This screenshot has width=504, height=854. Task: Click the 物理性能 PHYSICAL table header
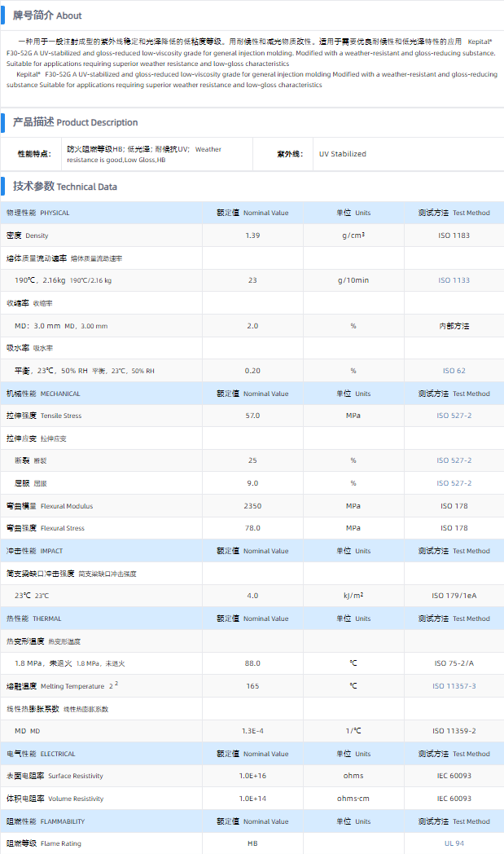tap(38, 213)
